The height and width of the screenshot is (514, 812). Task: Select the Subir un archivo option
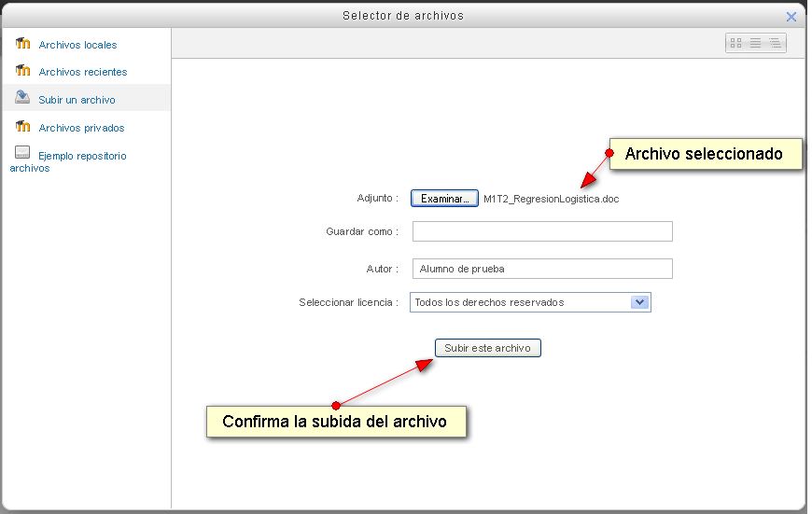77,100
